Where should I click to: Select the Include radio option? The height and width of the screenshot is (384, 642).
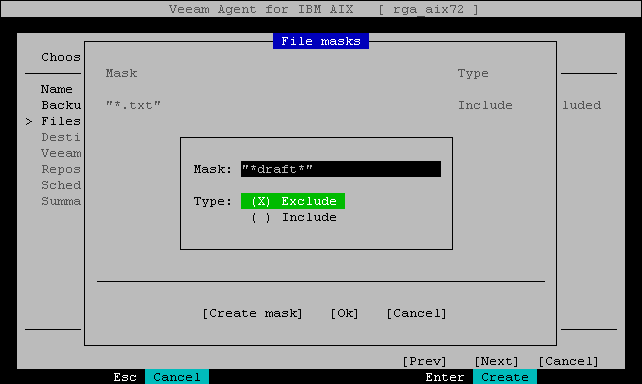click(x=294, y=217)
